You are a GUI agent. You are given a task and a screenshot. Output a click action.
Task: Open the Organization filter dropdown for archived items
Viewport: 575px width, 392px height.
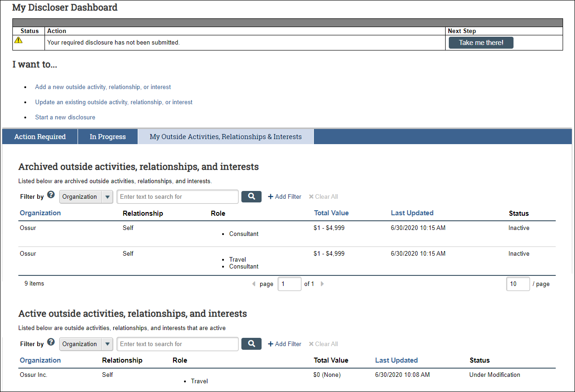(106, 196)
